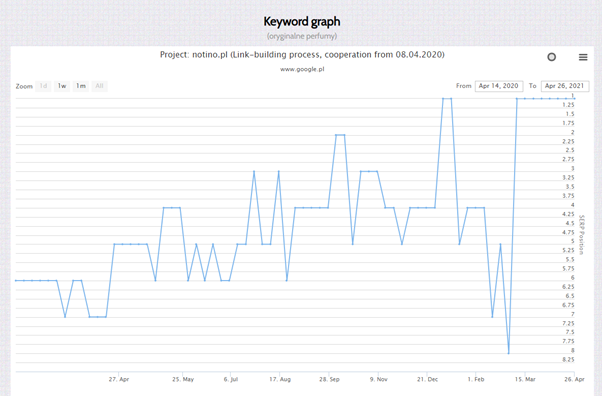Click the 1.25 y-axis label

[x=568, y=105]
